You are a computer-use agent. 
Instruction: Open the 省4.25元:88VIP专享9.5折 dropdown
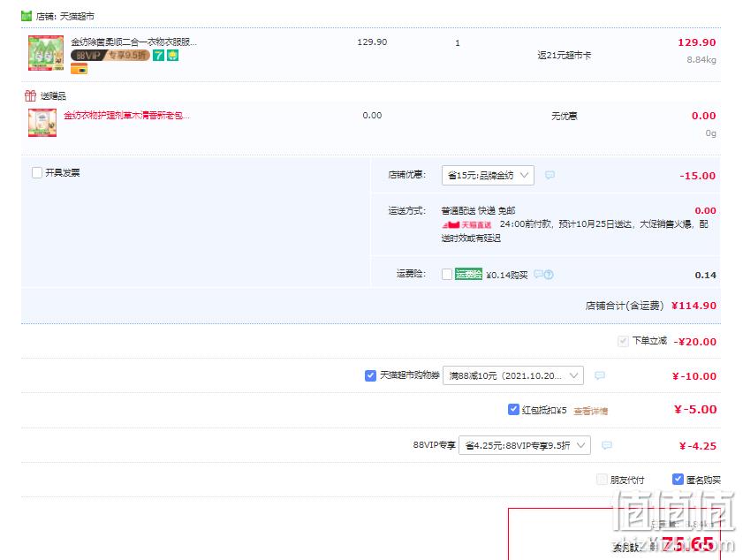click(525, 445)
